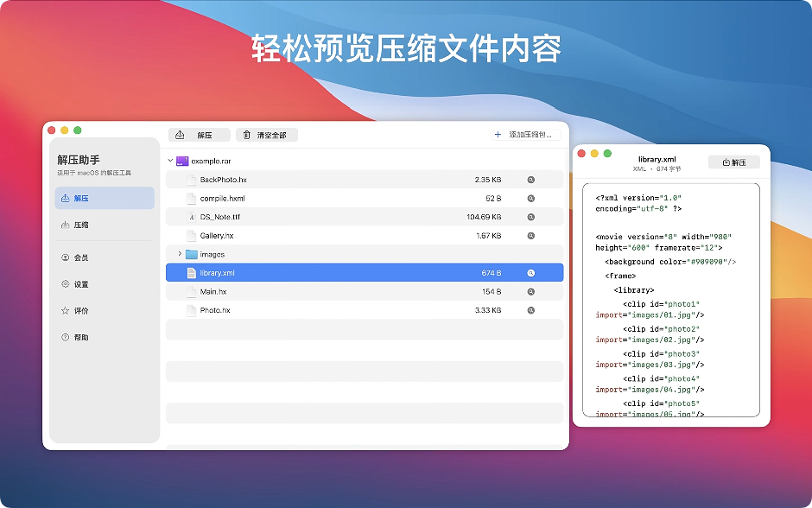812x508 pixels.
Task: Select the Photo.hx file name
Action: click(x=215, y=310)
